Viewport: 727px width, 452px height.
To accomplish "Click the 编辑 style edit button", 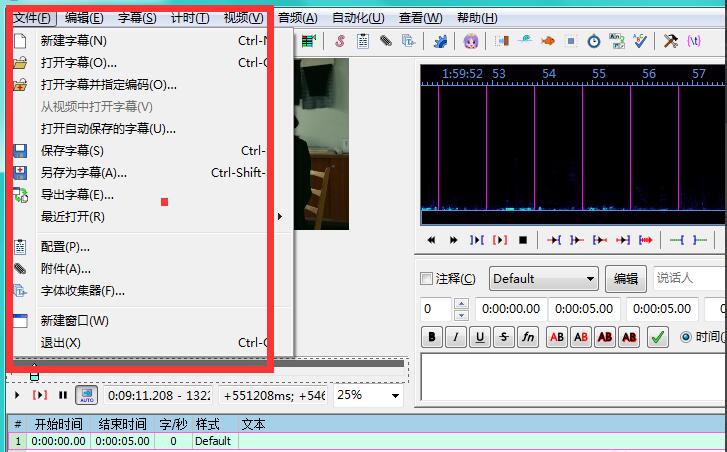I will click(x=626, y=279).
